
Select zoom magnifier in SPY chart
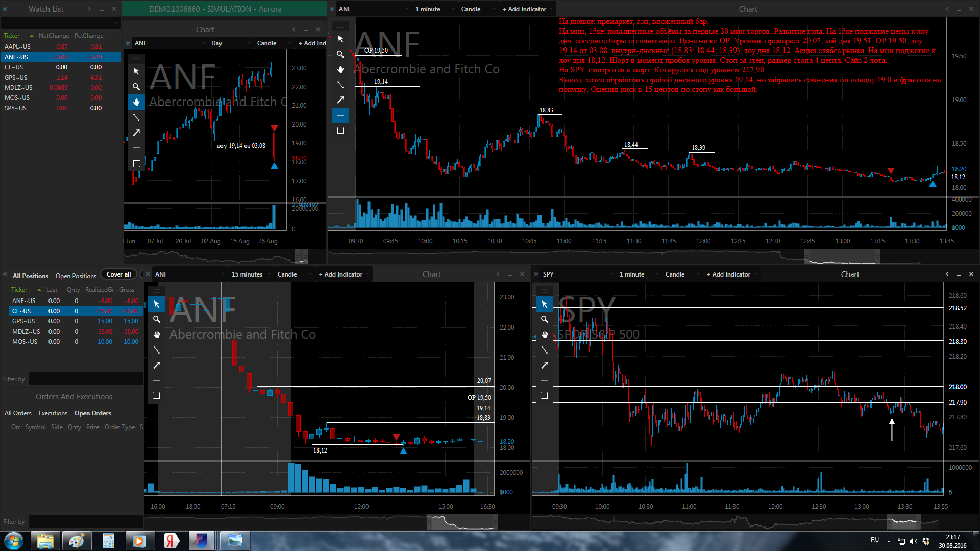point(545,319)
